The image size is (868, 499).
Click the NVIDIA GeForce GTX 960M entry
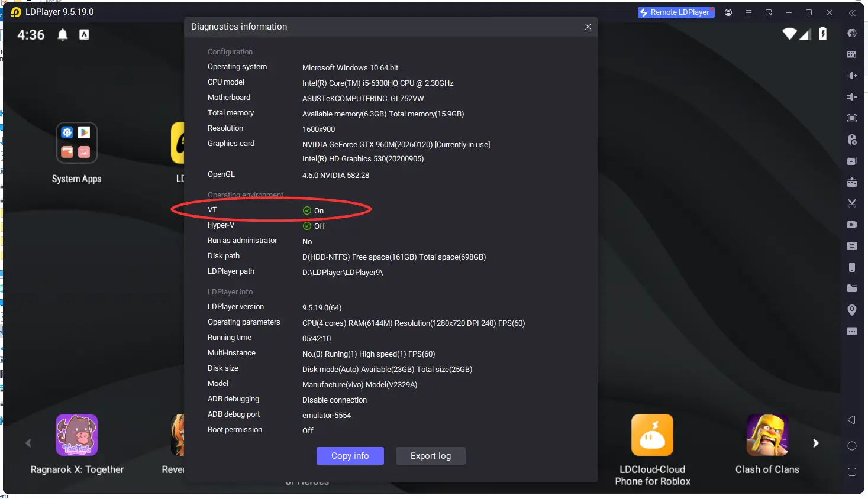396,145
